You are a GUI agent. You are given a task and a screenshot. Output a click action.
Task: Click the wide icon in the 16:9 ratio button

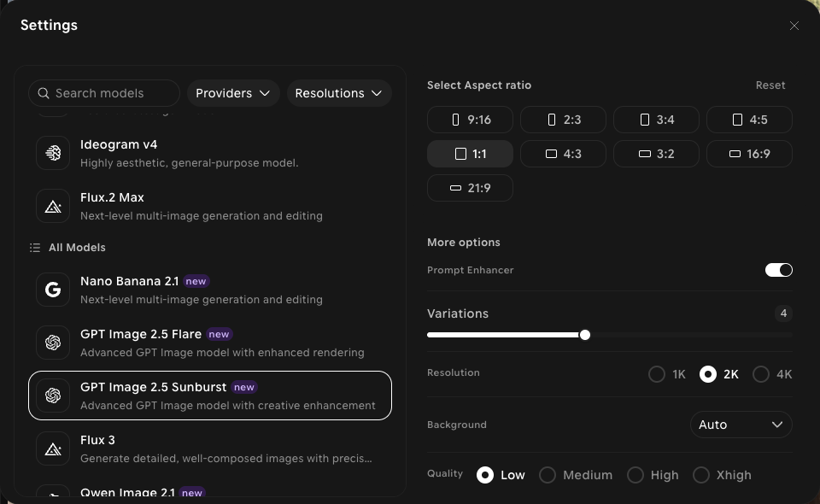tap(735, 154)
